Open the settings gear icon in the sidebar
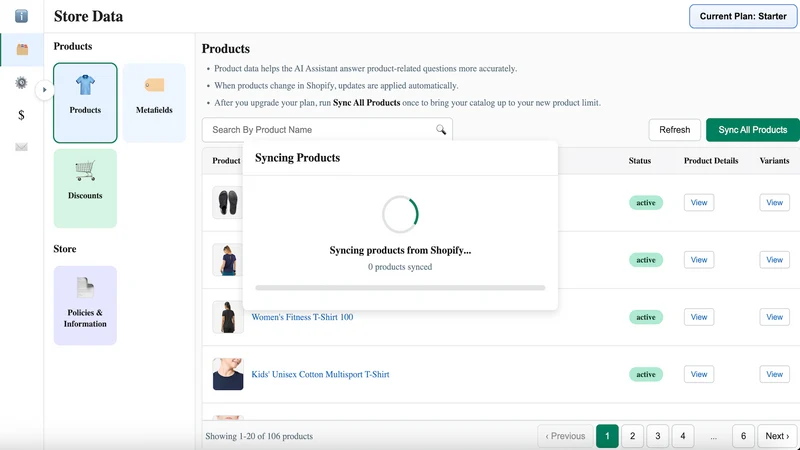The image size is (800, 450). (x=21, y=83)
